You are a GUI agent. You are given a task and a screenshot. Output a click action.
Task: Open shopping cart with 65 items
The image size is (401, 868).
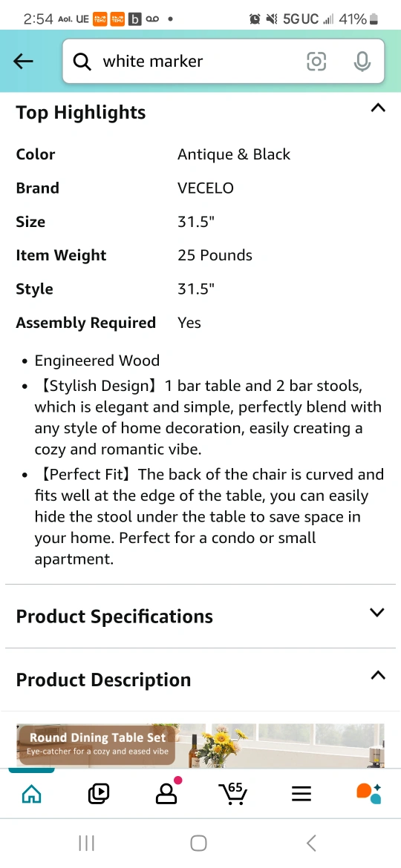(x=232, y=793)
